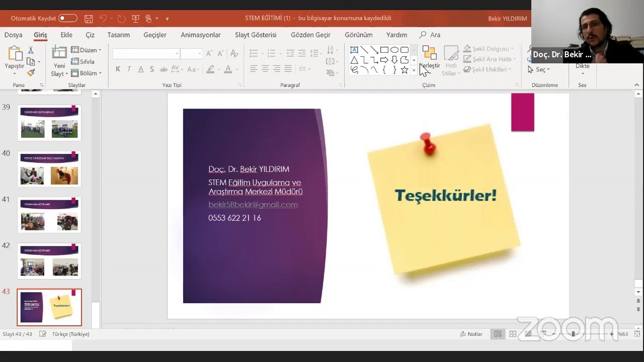Click the font name combo box
This screenshot has width=644, height=362.
coord(146,53)
